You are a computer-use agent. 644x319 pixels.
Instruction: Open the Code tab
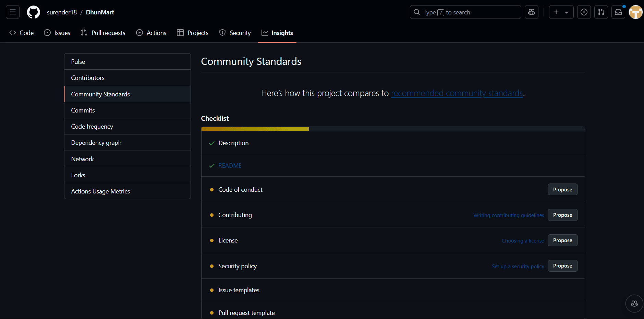(22, 33)
